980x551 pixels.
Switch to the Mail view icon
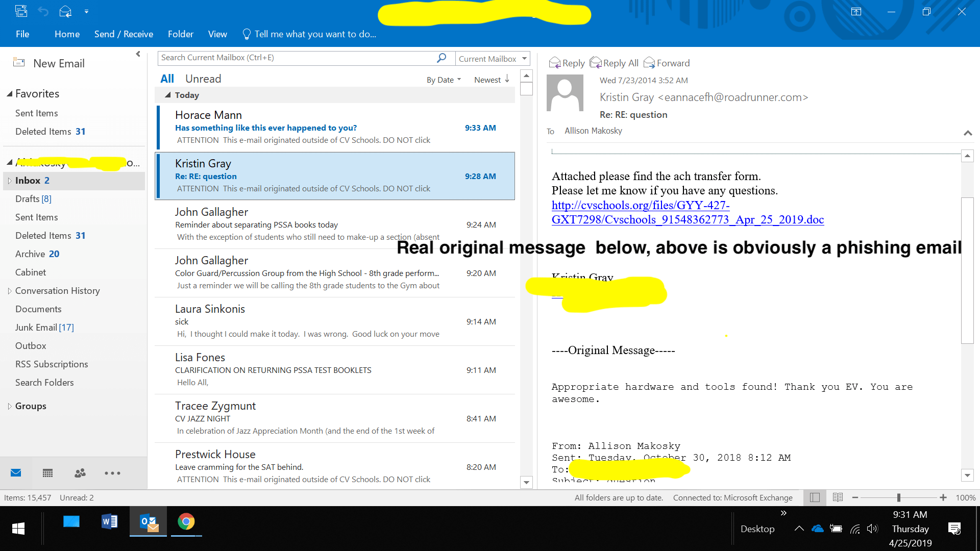pos(16,473)
